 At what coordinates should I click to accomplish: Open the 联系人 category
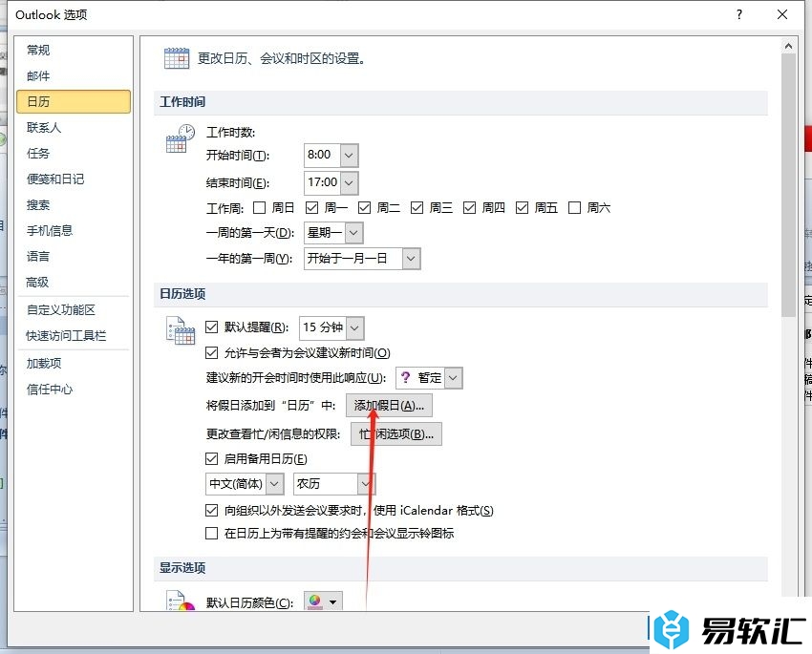pos(74,127)
